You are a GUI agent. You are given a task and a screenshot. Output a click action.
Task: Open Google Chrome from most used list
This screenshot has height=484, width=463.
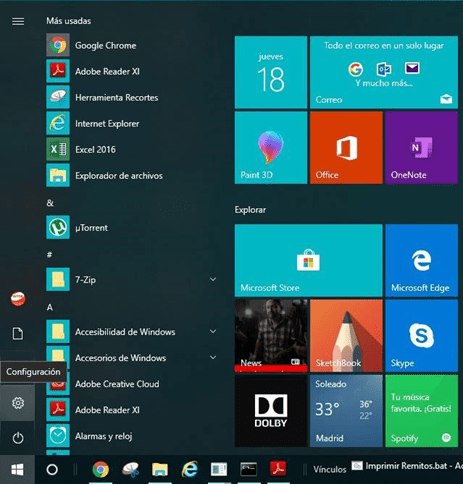pyautogui.click(x=132, y=45)
